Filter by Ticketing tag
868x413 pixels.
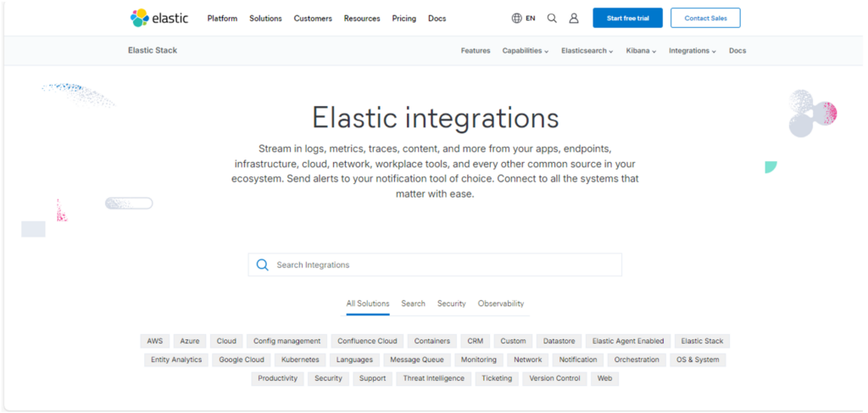coord(497,379)
